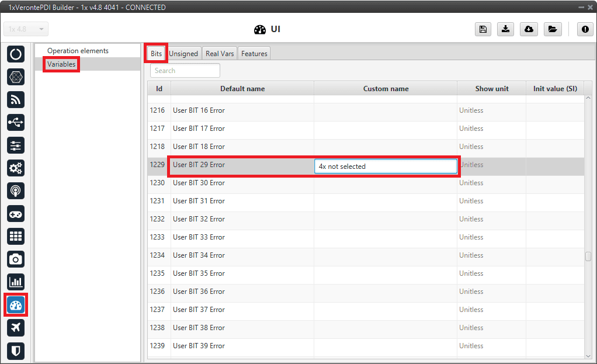Viewport: 597px width, 364px height.
Task: Open the folder icon in the toolbar
Action: (552, 29)
